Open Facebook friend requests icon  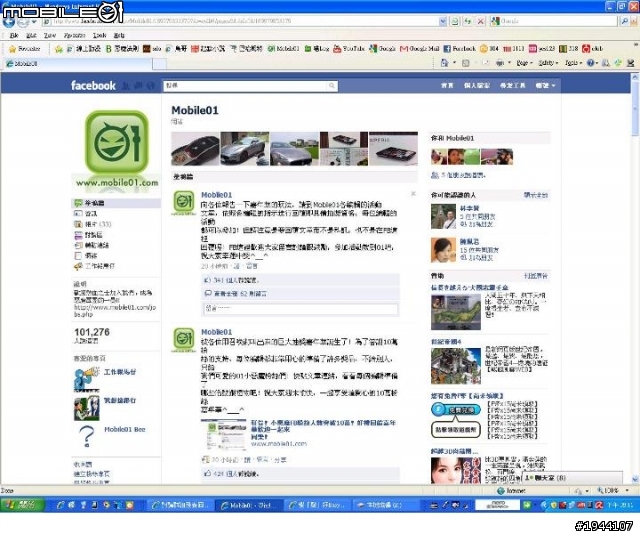click(126, 86)
